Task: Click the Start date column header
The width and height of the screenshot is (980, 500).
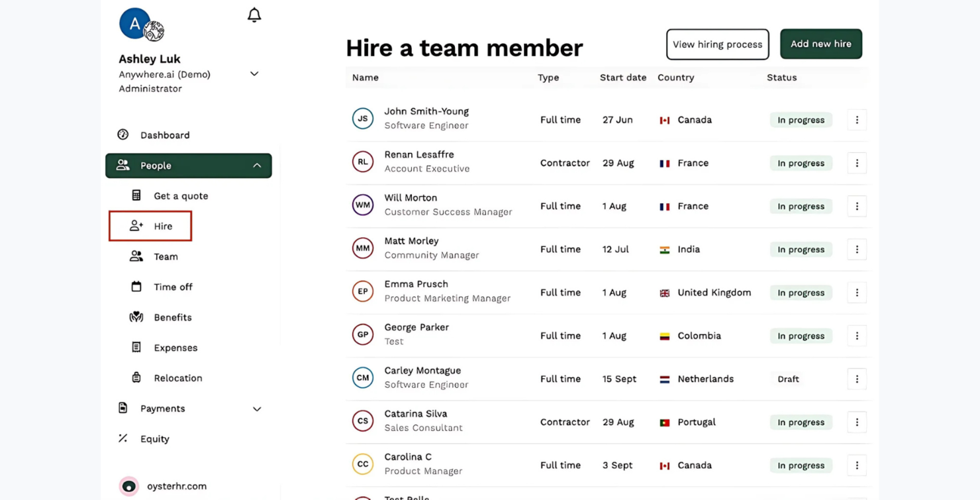Action: [x=623, y=77]
